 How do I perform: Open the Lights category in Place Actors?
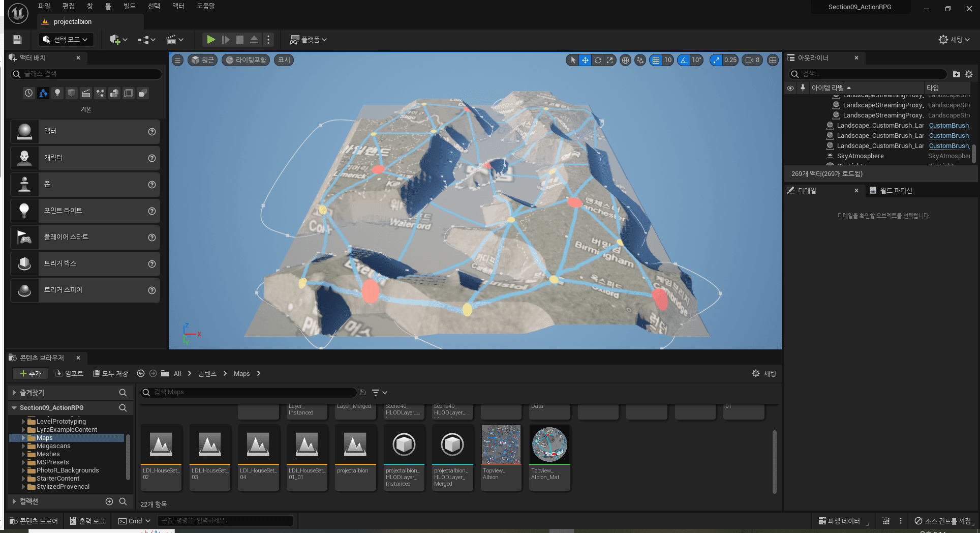tap(57, 93)
